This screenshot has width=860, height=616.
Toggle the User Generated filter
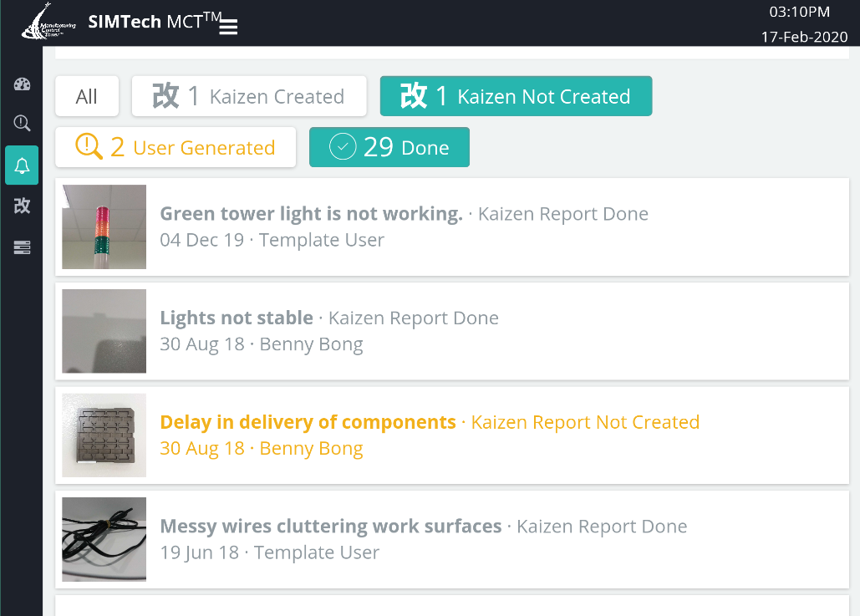[x=176, y=147]
